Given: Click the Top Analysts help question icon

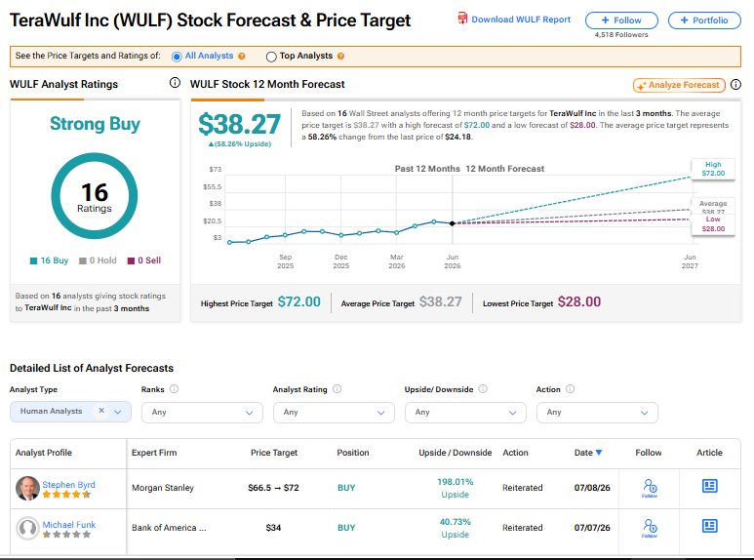Looking at the screenshot, I should tap(340, 57).
